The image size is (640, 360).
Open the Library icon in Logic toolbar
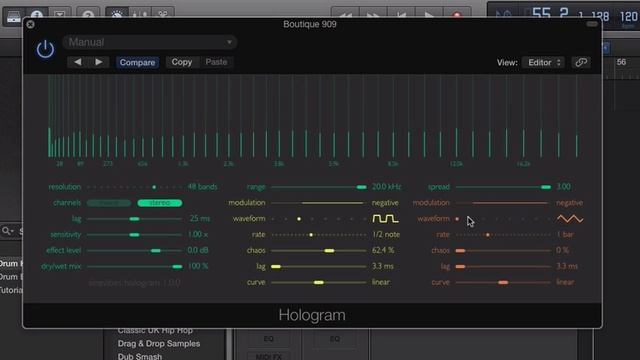[x=13, y=17]
